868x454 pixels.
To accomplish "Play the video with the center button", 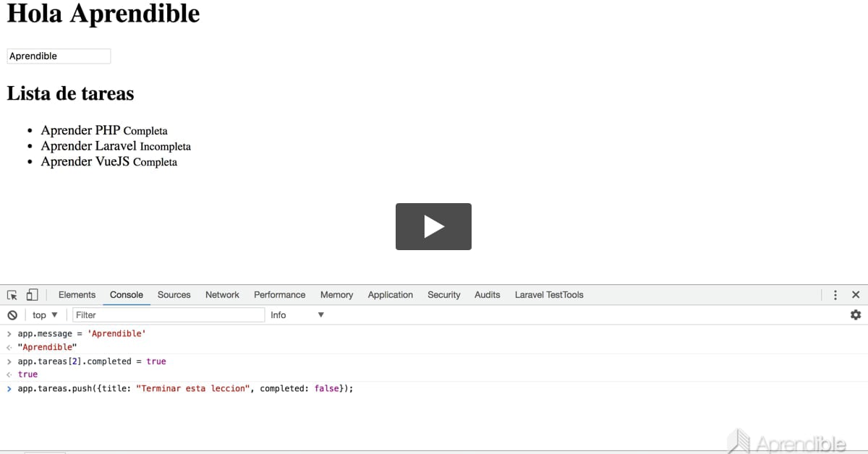I will 433,226.
